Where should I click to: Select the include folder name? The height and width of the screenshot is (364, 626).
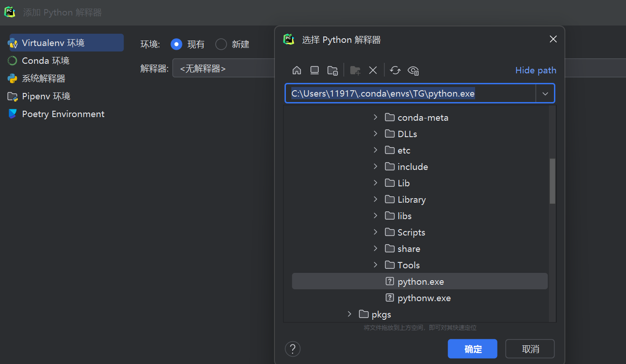coord(413,167)
